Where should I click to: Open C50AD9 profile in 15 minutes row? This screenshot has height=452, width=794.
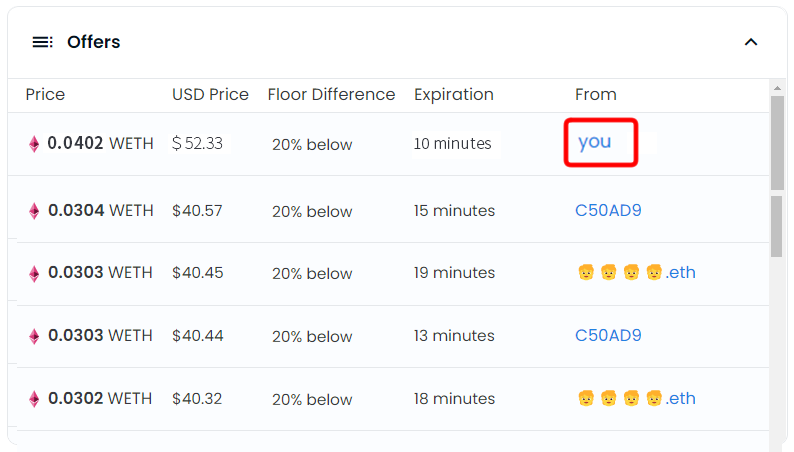pos(608,210)
